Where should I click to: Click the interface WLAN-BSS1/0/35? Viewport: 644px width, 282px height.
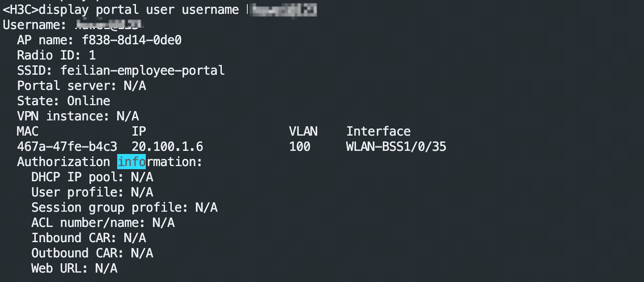pyautogui.click(x=396, y=147)
